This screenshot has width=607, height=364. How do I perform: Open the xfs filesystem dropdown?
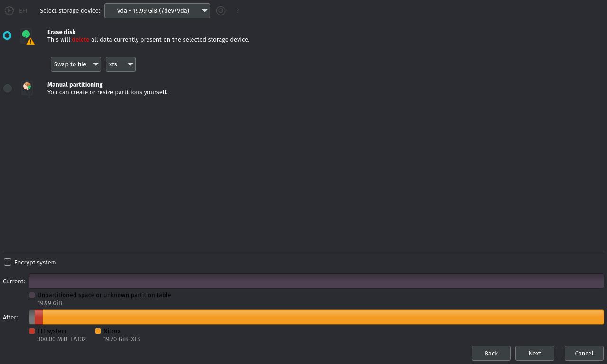click(x=120, y=64)
